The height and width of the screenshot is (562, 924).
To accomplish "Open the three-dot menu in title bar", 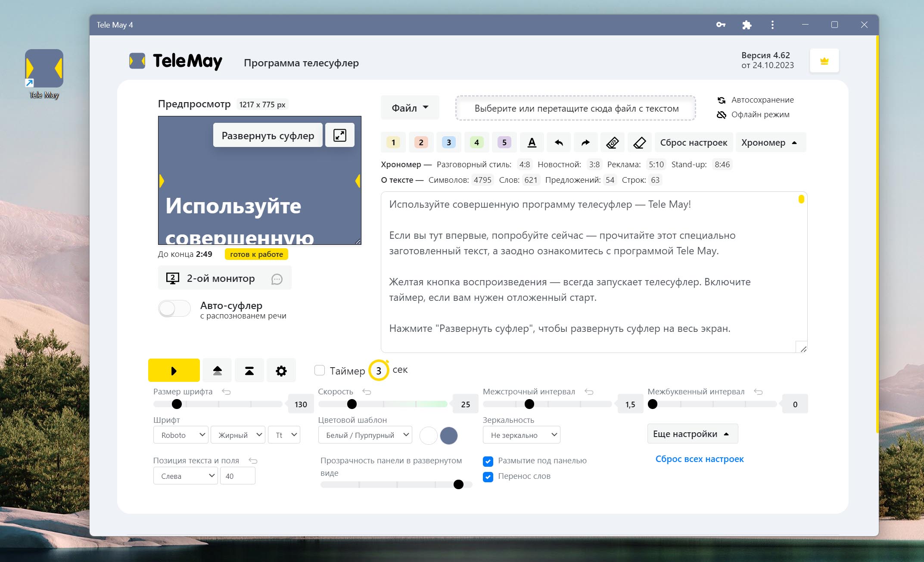I will pos(772,25).
